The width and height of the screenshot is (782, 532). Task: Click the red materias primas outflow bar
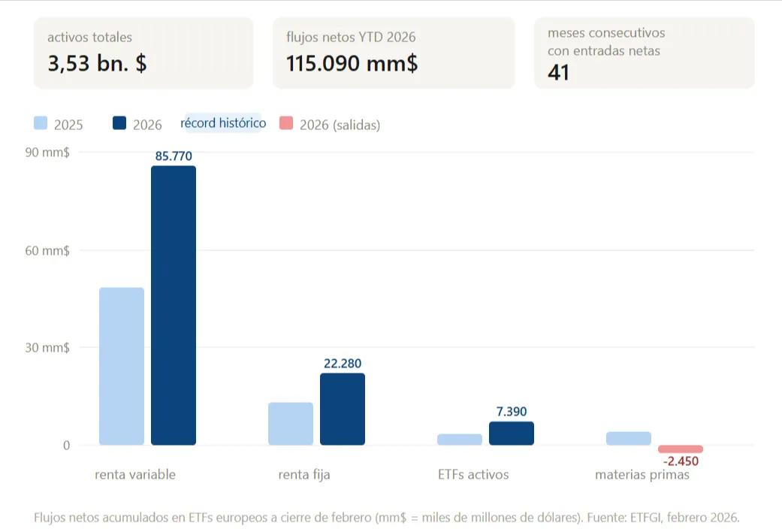point(681,449)
